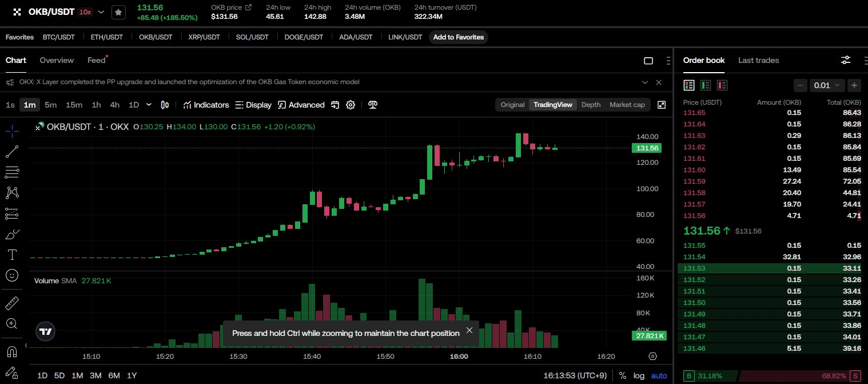The height and width of the screenshot is (384, 868).
Task: Open the Indicators menu
Action: (x=206, y=105)
